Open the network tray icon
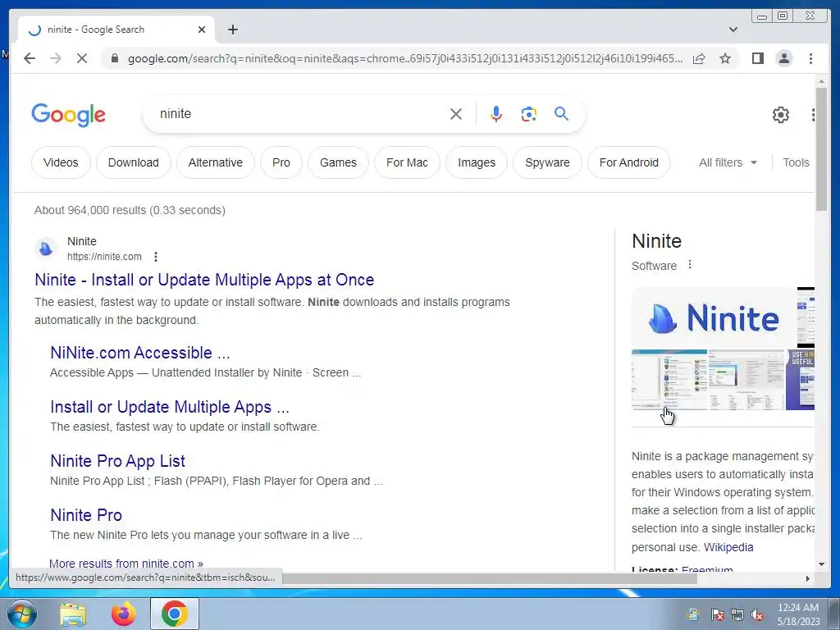The height and width of the screenshot is (630, 840). coord(737,614)
